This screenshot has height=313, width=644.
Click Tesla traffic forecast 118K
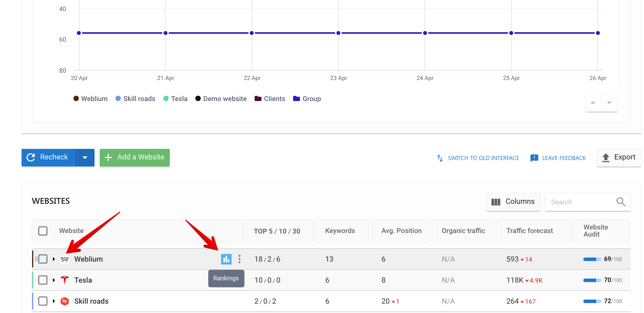pos(515,280)
